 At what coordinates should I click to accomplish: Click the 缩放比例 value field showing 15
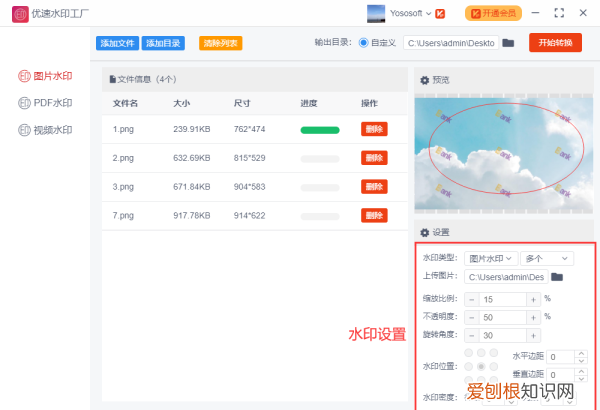click(502, 299)
